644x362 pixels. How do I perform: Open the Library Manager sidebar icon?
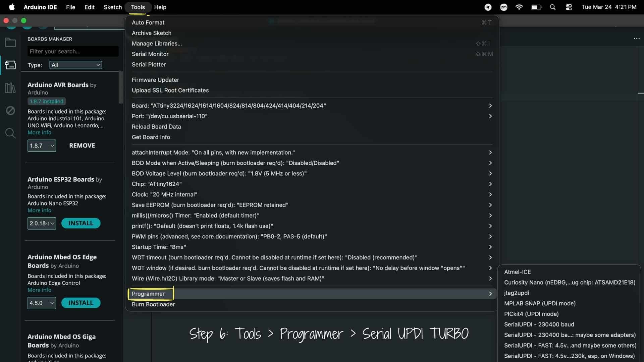pyautogui.click(x=10, y=88)
